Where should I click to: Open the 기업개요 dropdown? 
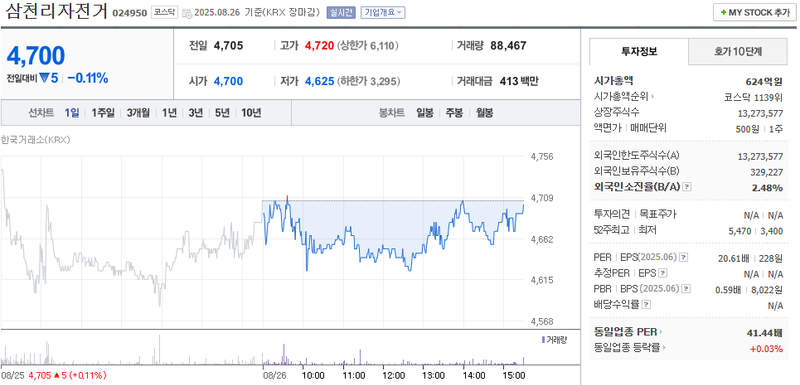tap(383, 13)
